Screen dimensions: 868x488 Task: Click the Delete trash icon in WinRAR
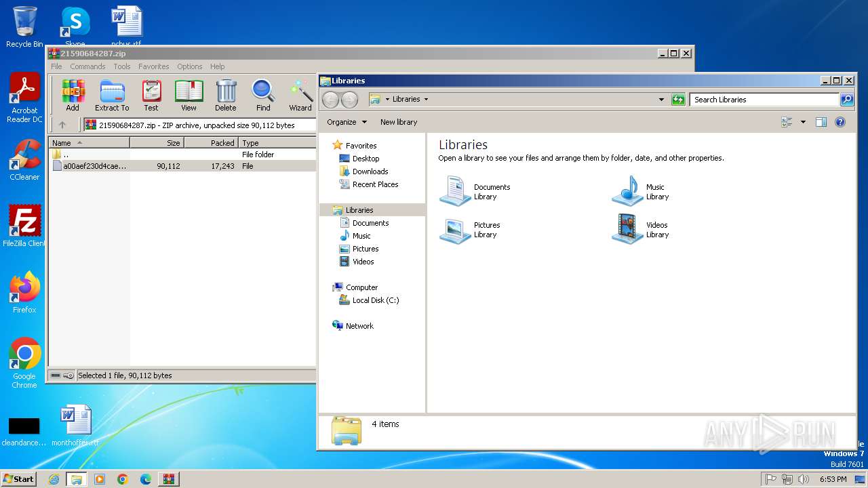point(226,95)
